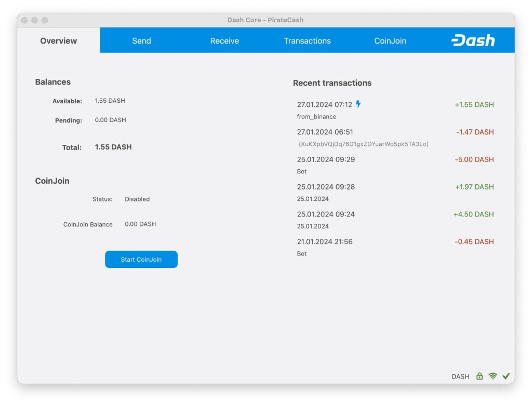532x405 pixels.
Task: Click the CoinJoin status Disabled text
Action: point(137,199)
